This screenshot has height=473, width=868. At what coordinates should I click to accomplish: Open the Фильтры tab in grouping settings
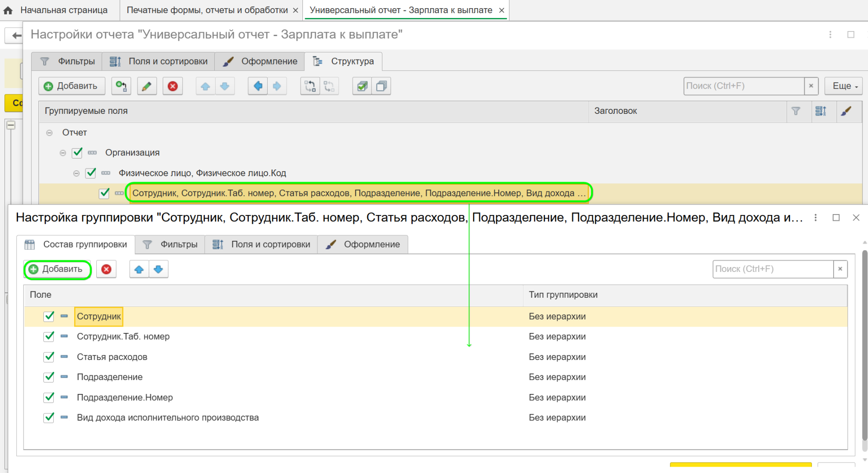click(x=179, y=244)
